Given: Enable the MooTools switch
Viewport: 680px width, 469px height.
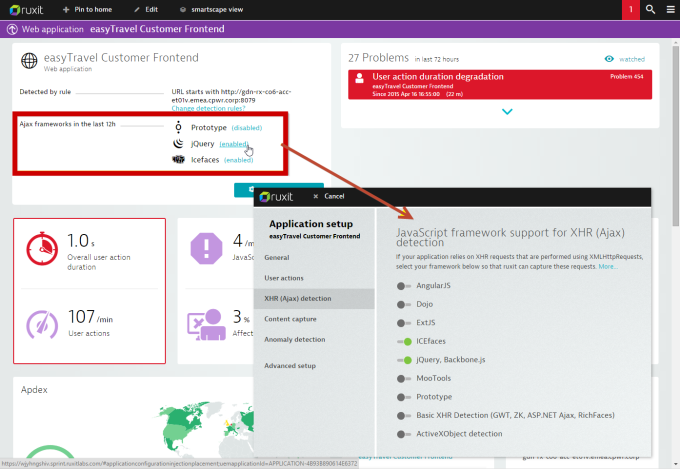Looking at the screenshot, I should click(404, 379).
